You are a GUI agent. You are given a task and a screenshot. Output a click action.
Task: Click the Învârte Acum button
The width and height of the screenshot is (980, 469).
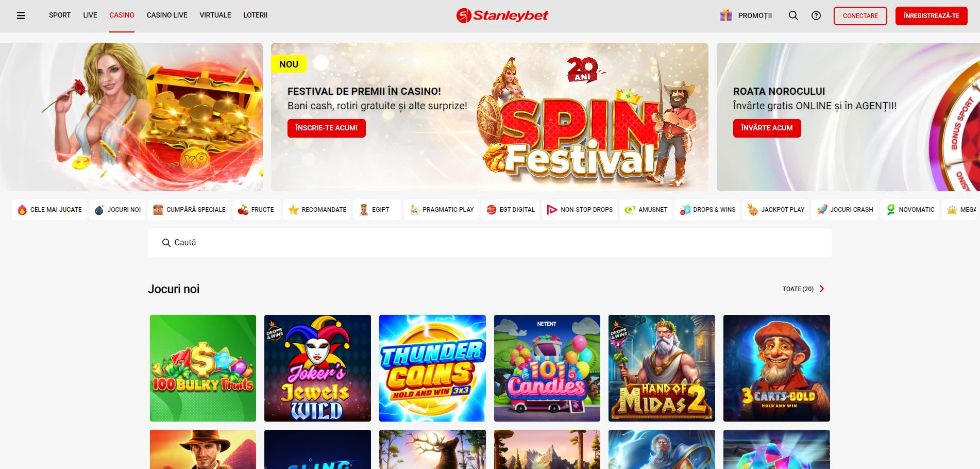click(x=767, y=128)
